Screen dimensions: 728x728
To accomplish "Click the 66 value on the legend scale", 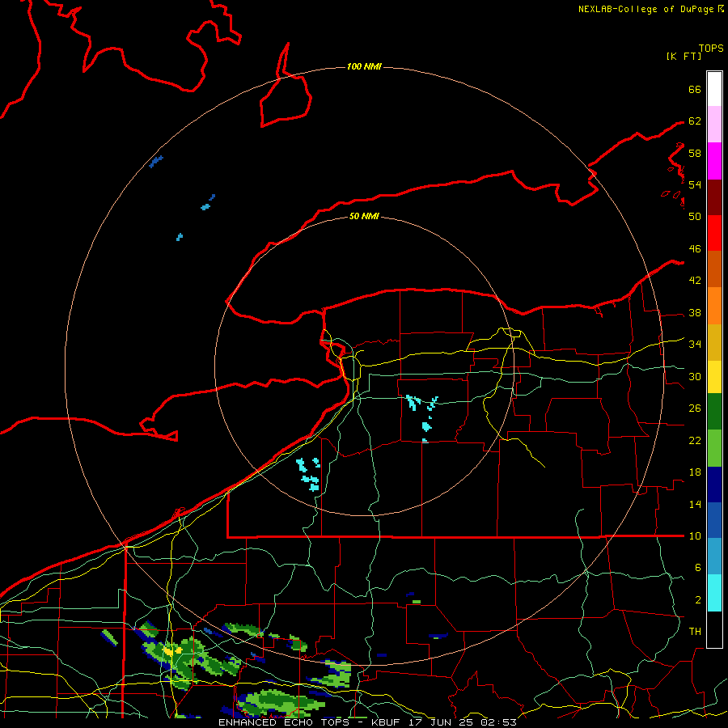I will 695,90.
